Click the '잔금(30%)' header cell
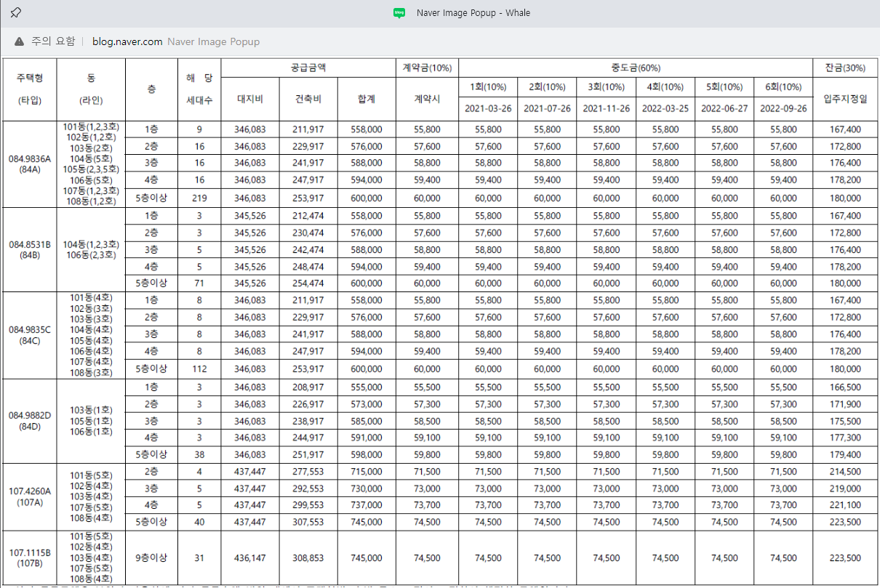 [845, 68]
